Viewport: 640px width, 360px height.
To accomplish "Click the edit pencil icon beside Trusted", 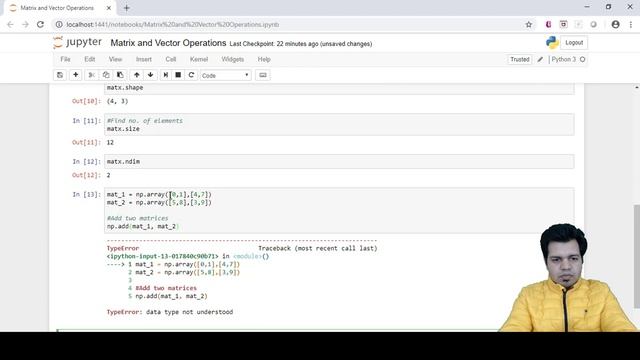I will (x=540, y=60).
